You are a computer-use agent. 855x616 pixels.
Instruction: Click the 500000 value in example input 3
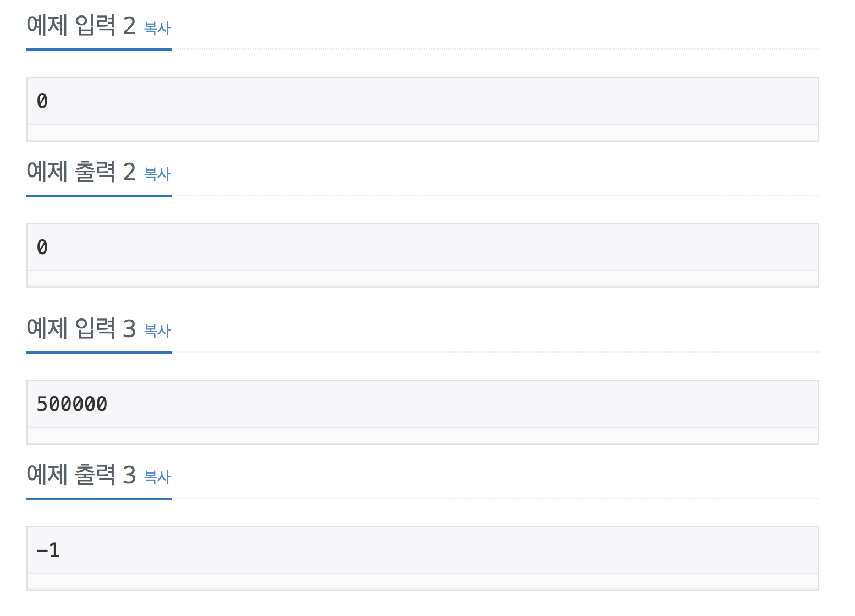[72, 404]
